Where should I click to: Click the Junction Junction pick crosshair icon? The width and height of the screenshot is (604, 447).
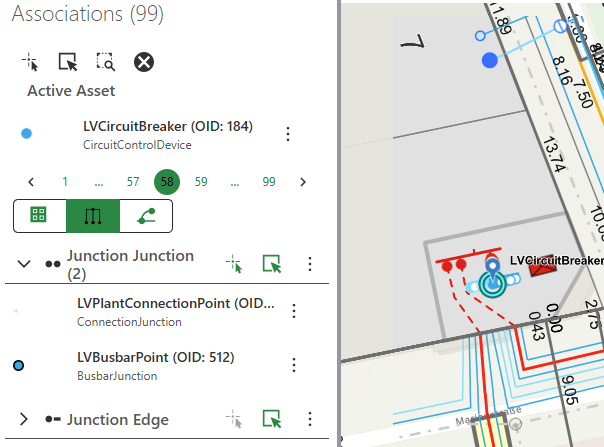[x=234, y=264]
